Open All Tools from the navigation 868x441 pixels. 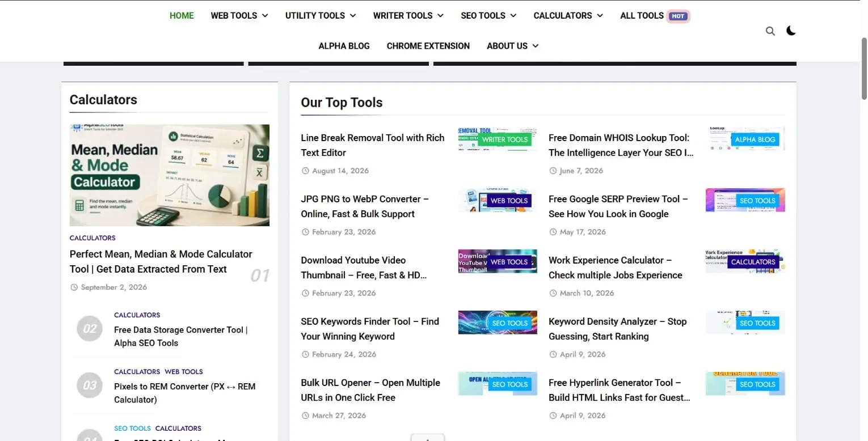click(642, 16)
